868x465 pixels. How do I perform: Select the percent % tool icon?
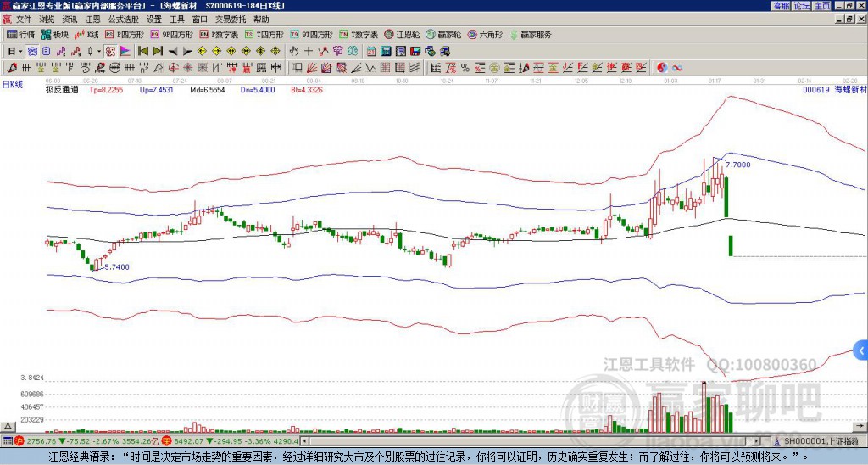tap(465, 68)
